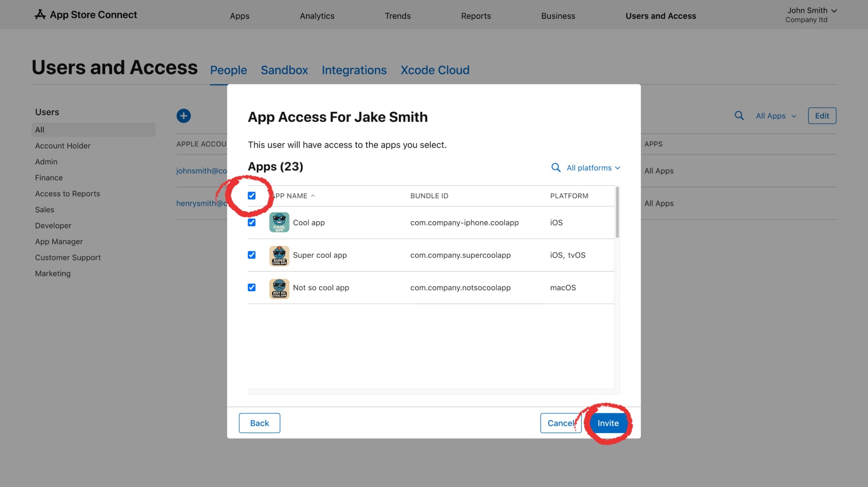Image resolution: width=868 pixels, height=487 pixels.
Task: Open Business in the top navigation
Action: click(558, 16)
